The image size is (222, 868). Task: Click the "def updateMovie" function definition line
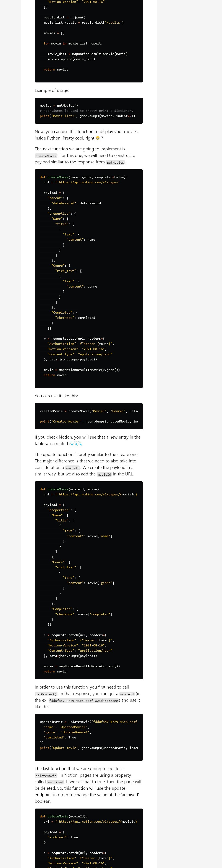(x=70, y=489)
